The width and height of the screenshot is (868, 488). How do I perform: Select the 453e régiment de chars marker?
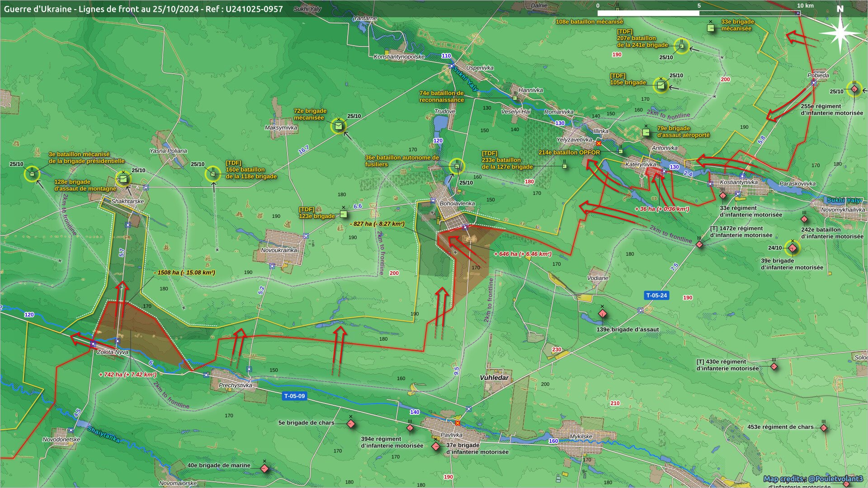(x=824, y=427)
